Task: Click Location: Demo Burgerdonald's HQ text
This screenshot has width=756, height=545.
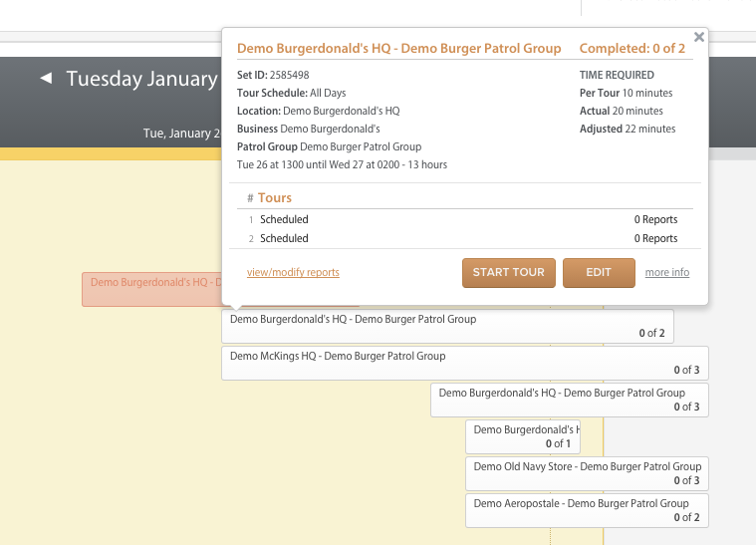Action: tap(318, 111)
